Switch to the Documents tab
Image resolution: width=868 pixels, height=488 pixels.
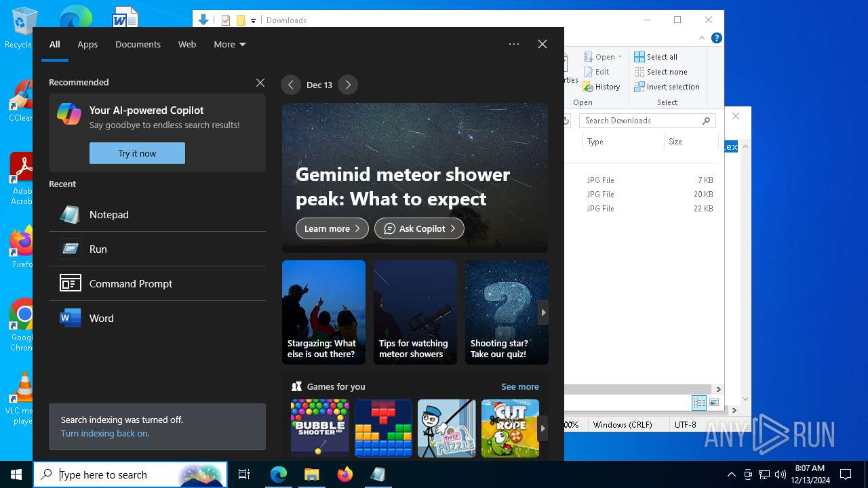click(138, 44)
